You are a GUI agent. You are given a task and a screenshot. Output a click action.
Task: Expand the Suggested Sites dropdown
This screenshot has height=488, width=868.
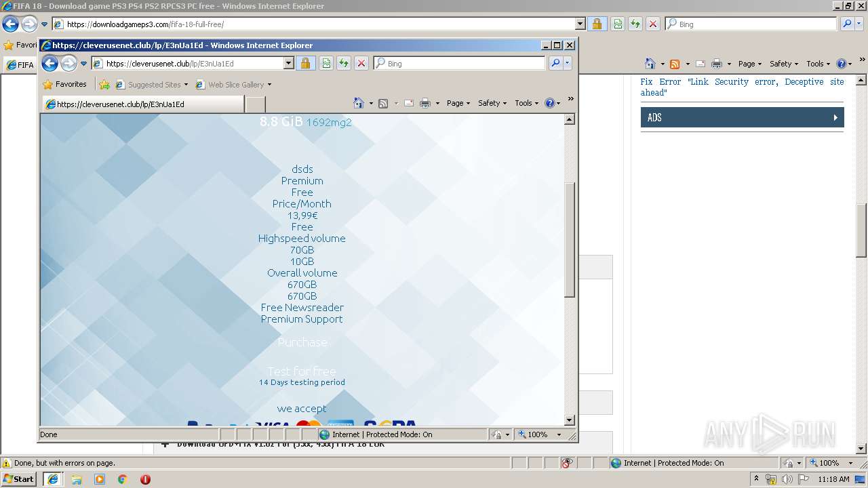(x=186, y=85)
